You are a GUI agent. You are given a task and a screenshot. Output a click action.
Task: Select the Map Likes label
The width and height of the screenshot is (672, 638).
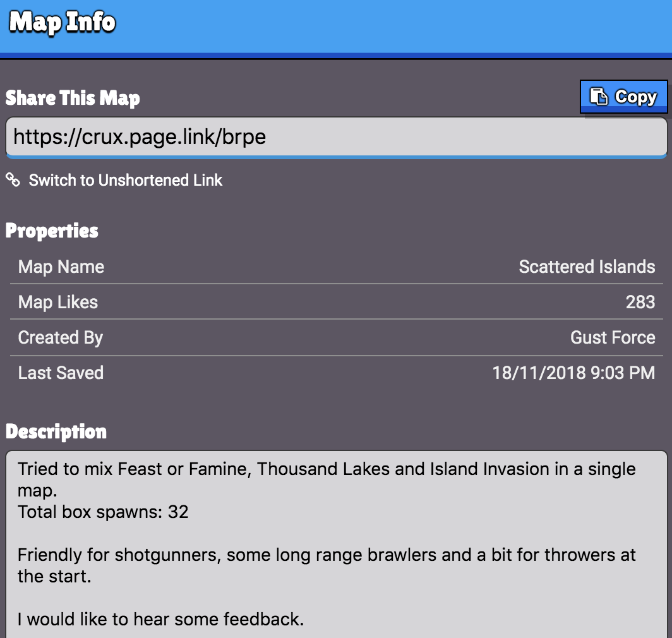coord(58,303)
